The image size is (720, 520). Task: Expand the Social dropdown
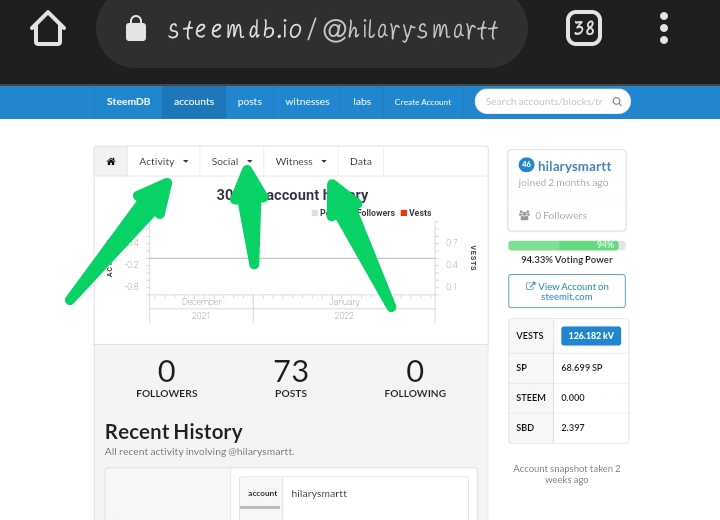point(232,161)
